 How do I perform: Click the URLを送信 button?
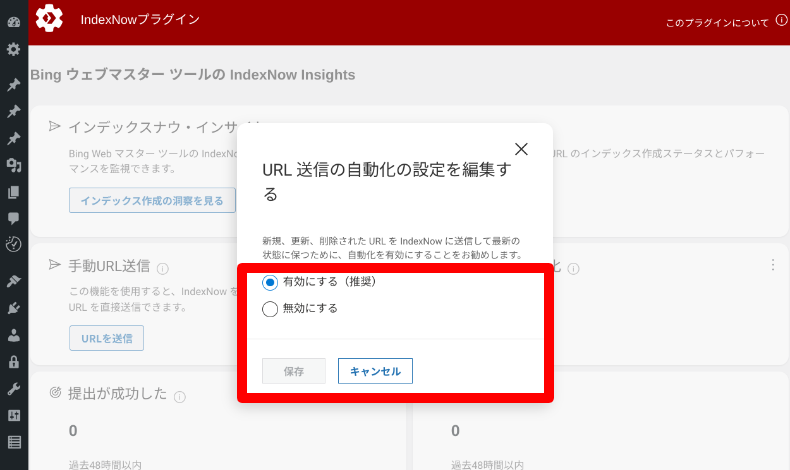tap(106, 338)
